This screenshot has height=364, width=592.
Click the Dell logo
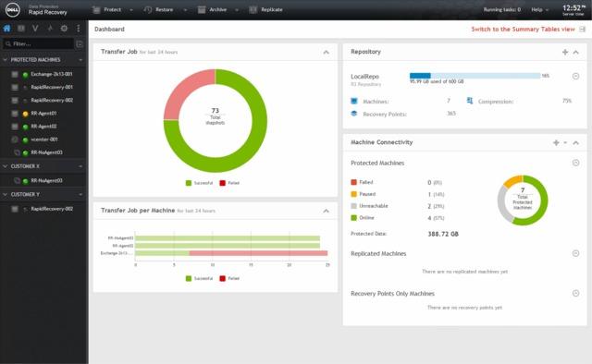(x=12, y=10)
